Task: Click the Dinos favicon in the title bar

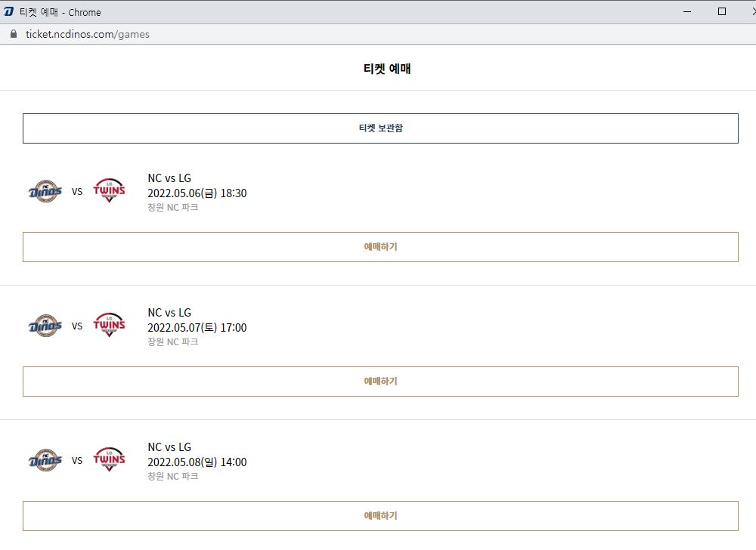Action: click(8, 11)
